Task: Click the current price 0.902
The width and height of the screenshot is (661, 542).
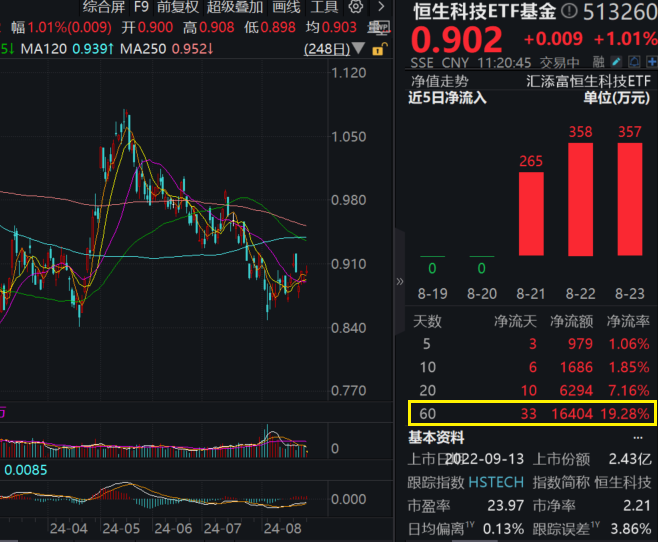Action: point(457,40)
